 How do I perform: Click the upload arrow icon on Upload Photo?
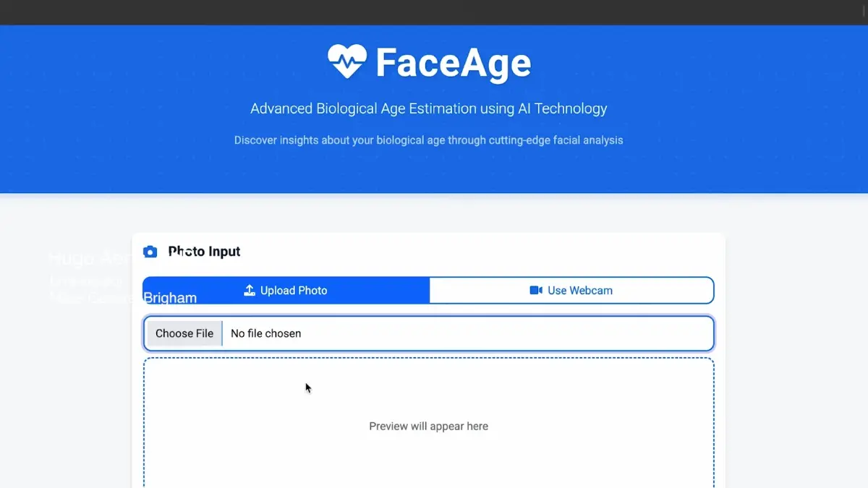pyautogui.click(x=249, y=290)
